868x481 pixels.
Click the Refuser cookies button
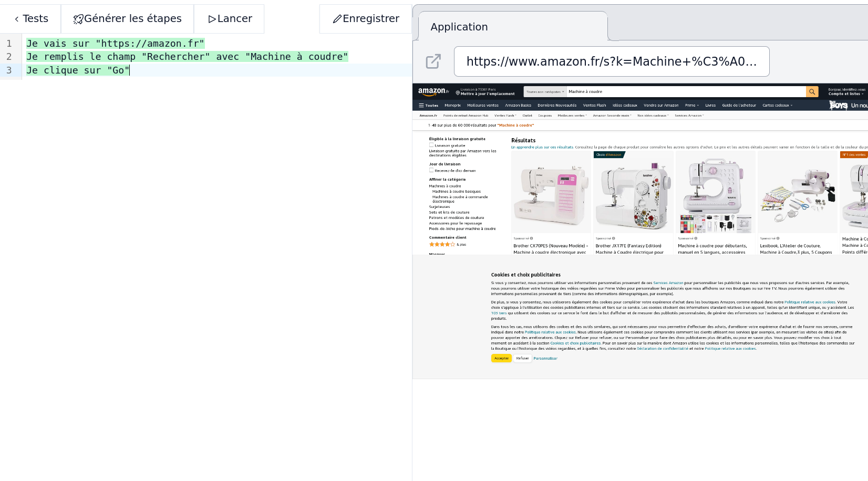coord(522,358)
